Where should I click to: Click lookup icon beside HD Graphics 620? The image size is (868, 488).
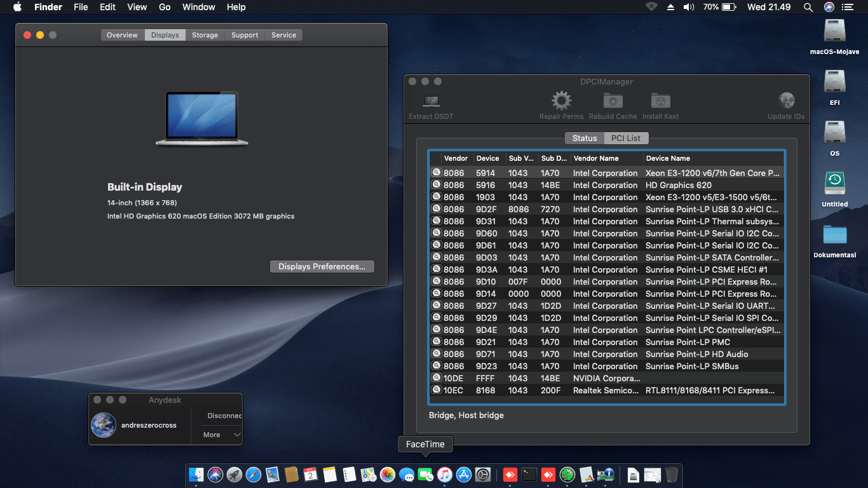click(437, 185)
